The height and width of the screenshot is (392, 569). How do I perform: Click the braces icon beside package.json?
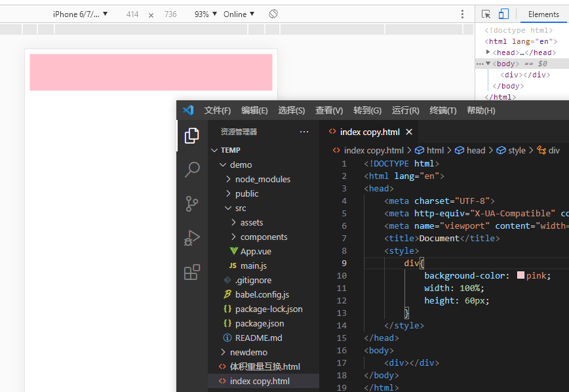click(x=227, y=323)
